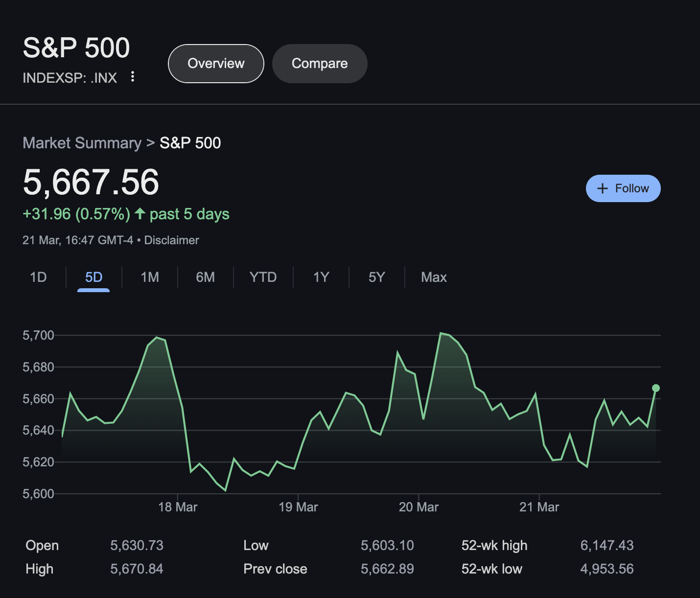Keep the 5D range selected
Screen dimensions: 700x598
coord(93,277)
